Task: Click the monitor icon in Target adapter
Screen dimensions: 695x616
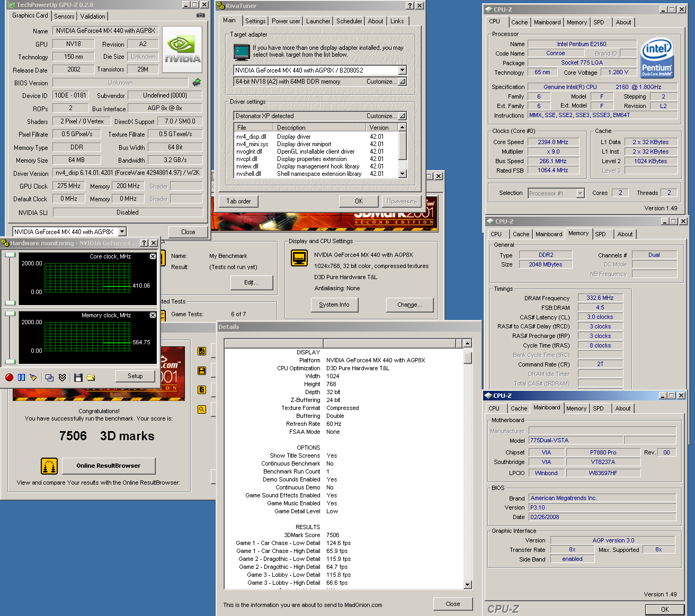Action: pos(241,52)
